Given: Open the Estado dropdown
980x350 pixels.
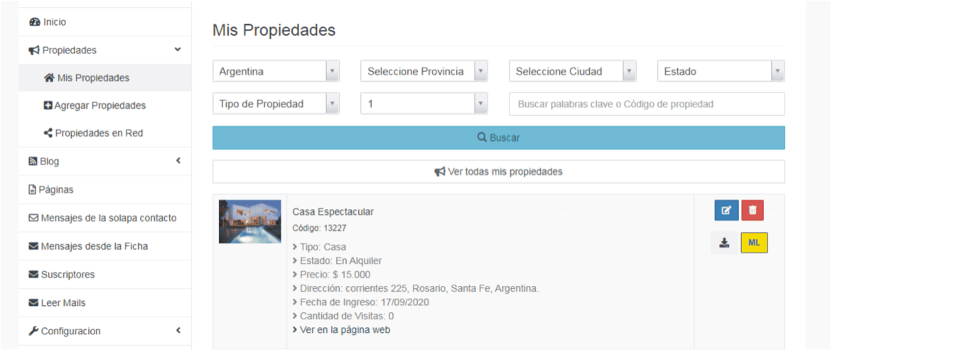Looking at the screenshot, I should click(721, 71).
